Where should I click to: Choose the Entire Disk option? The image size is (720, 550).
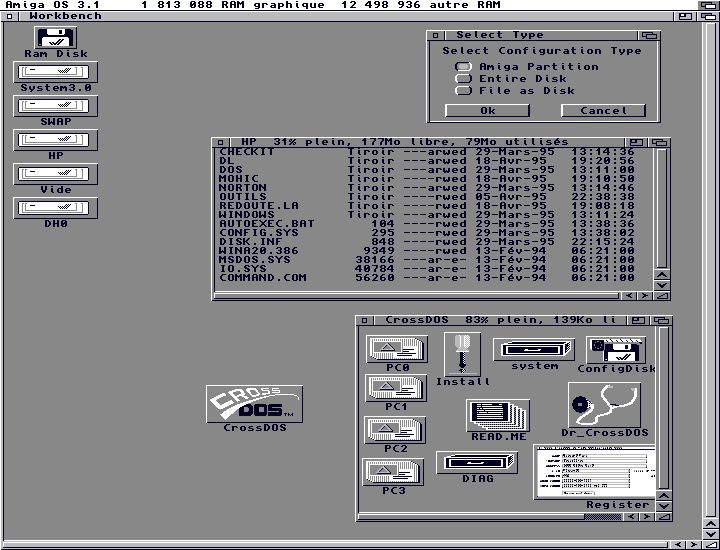pyautogui.click(x=464, y=79)
